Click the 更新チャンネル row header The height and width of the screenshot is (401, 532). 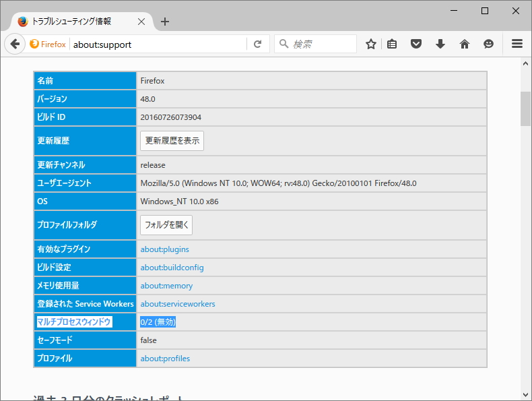[x=85, y=165]
